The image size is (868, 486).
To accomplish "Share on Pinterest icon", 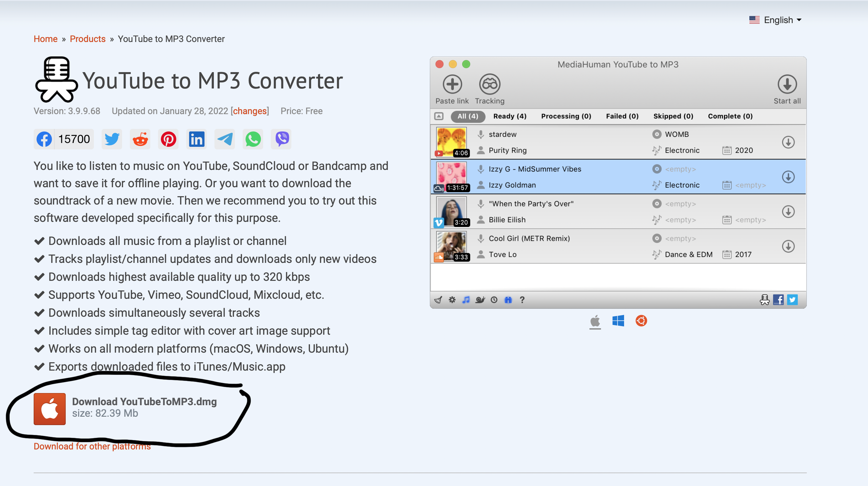I will coord(169,139).
